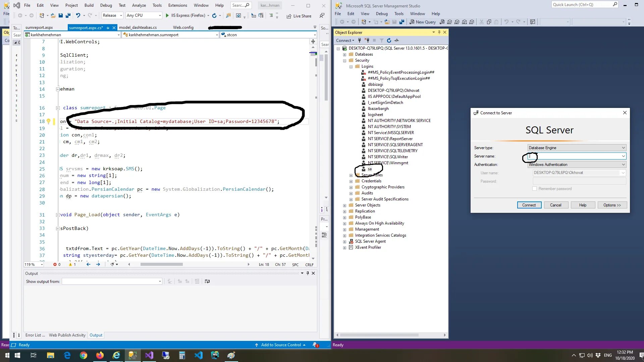Switch to the Web.config tab
This screenshot has height=362, width=644.
[x=183, y=27]
